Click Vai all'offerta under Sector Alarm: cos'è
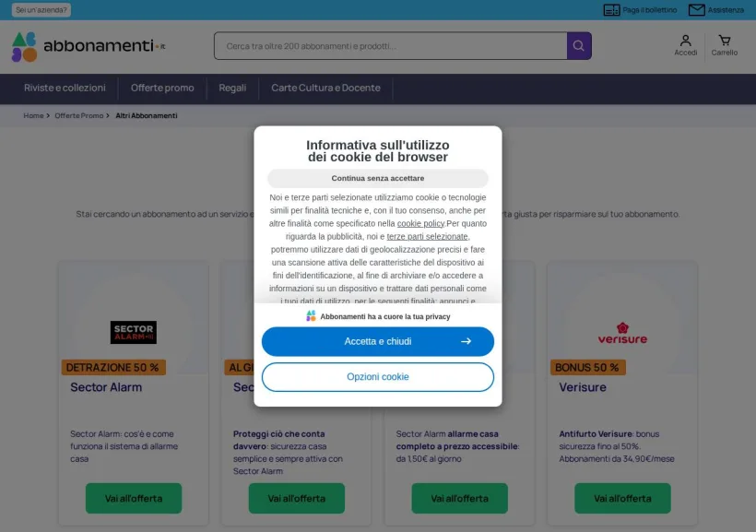Screen dimensions: 756x532 134,498
